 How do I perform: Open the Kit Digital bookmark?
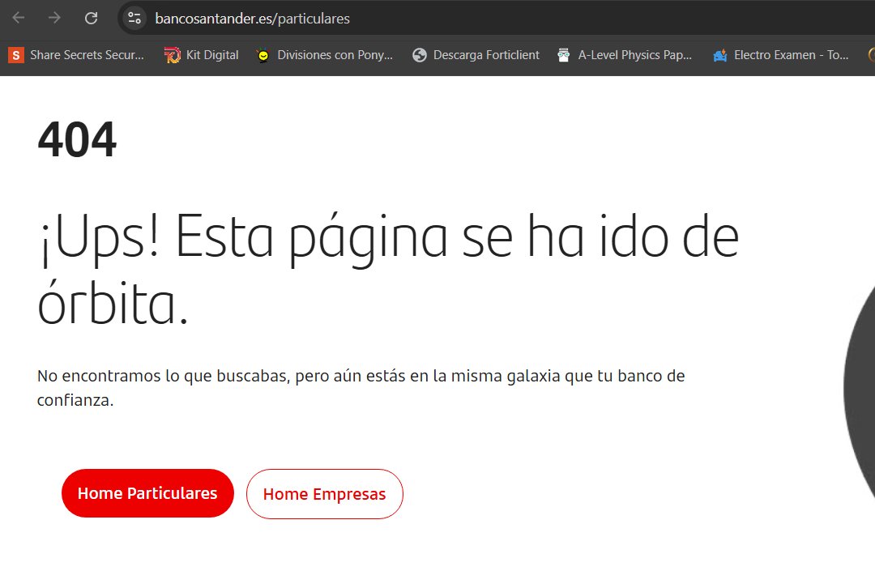click(x=202, y=55)
